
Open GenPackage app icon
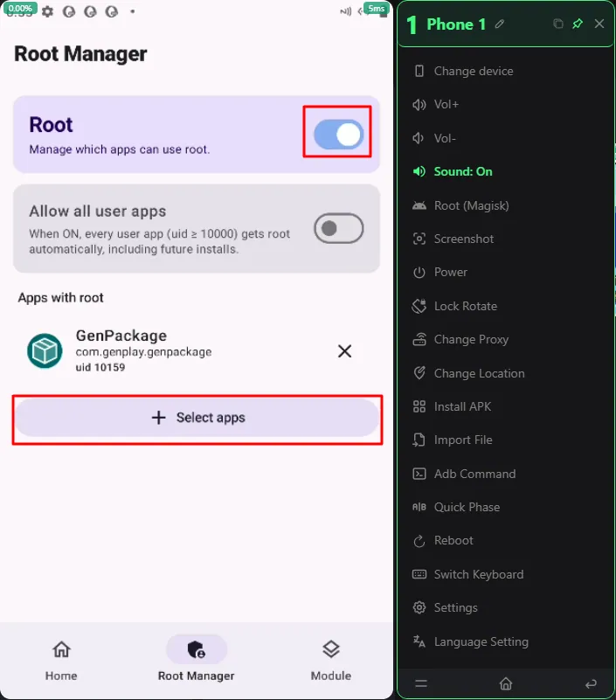tap(45, 351)
